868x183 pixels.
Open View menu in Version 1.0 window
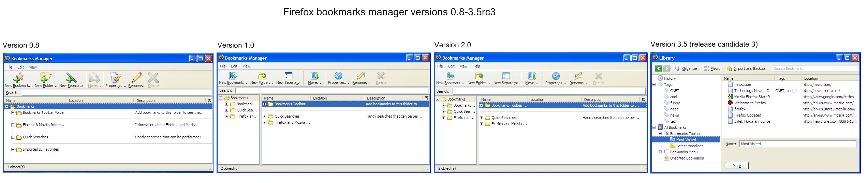click(x=246, y=66)
